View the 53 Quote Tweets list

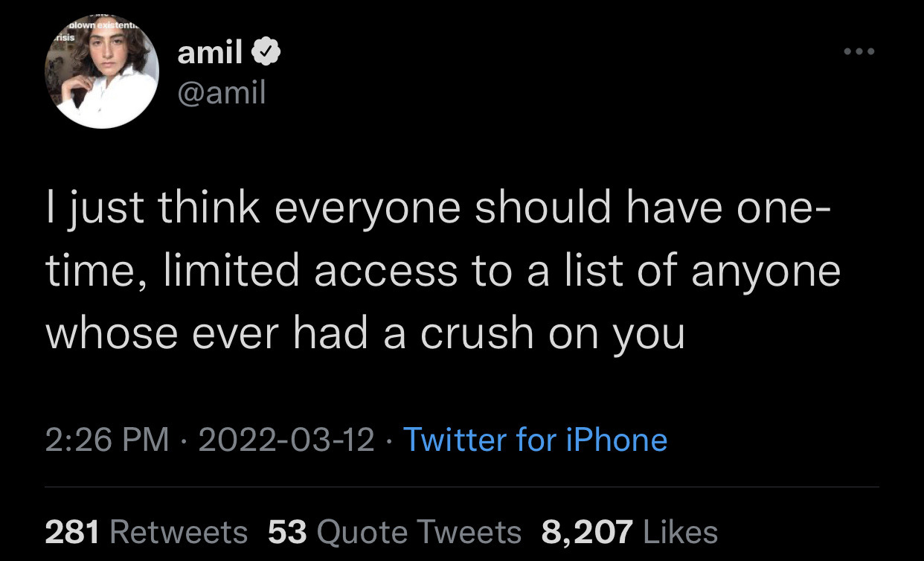(394, 532)
